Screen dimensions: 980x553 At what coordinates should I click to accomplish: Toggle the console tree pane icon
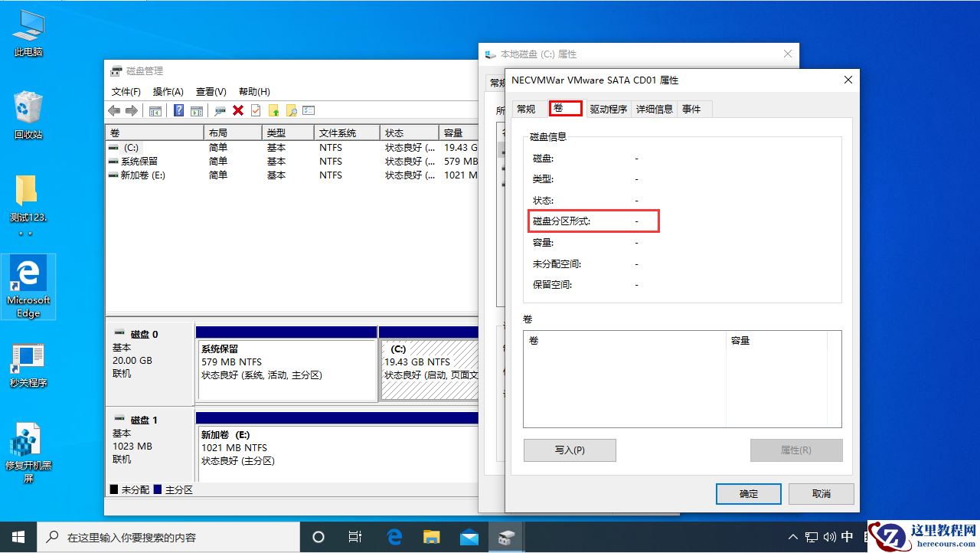(155, 110)
